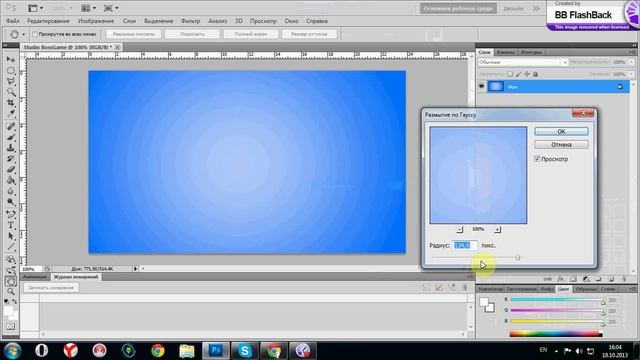Image resolution: width=640 pixels, height=360 pixels.
Task: Select the Dodge tool
Action: click(x=11, y=202)
